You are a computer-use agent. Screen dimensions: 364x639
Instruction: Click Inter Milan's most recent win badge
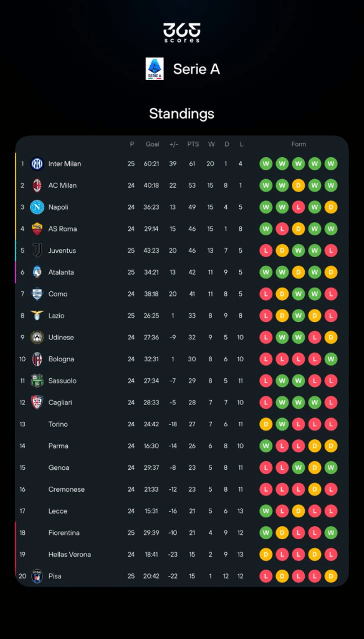click(331, 163)
